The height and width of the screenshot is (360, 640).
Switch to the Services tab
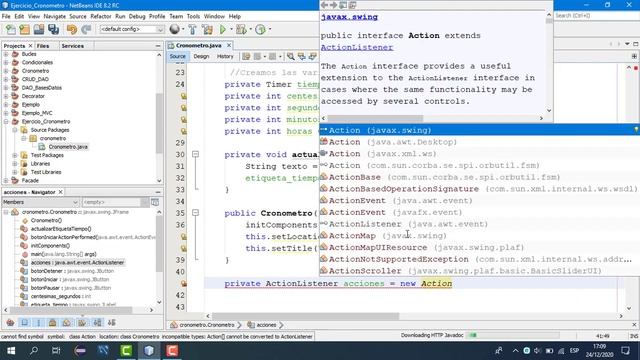(x=73, y=46)
